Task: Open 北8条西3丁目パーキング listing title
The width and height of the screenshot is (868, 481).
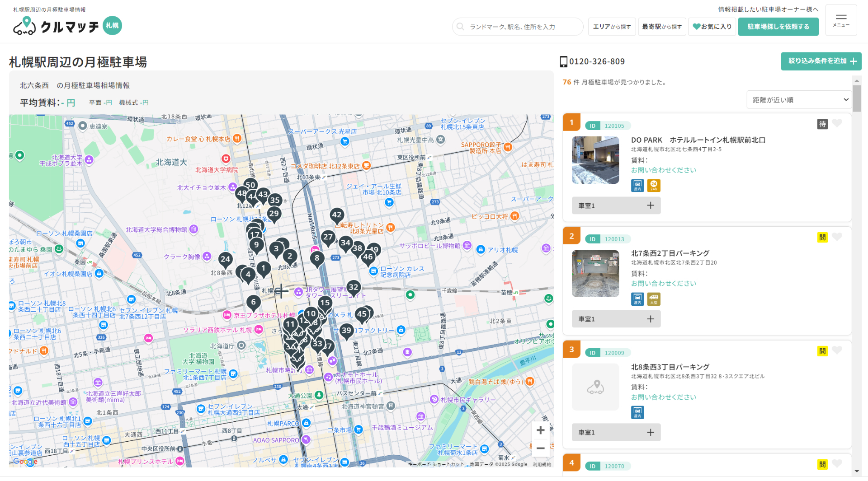Action: pos(670,367)
